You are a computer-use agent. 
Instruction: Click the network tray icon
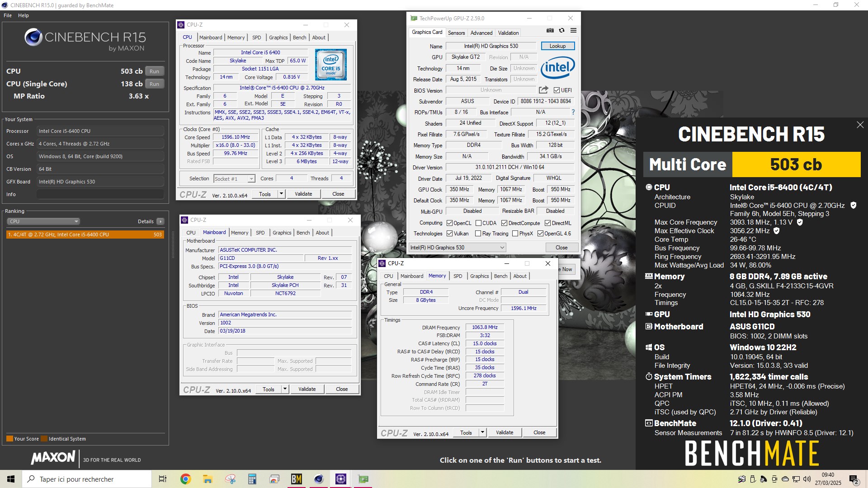(796, 479)
